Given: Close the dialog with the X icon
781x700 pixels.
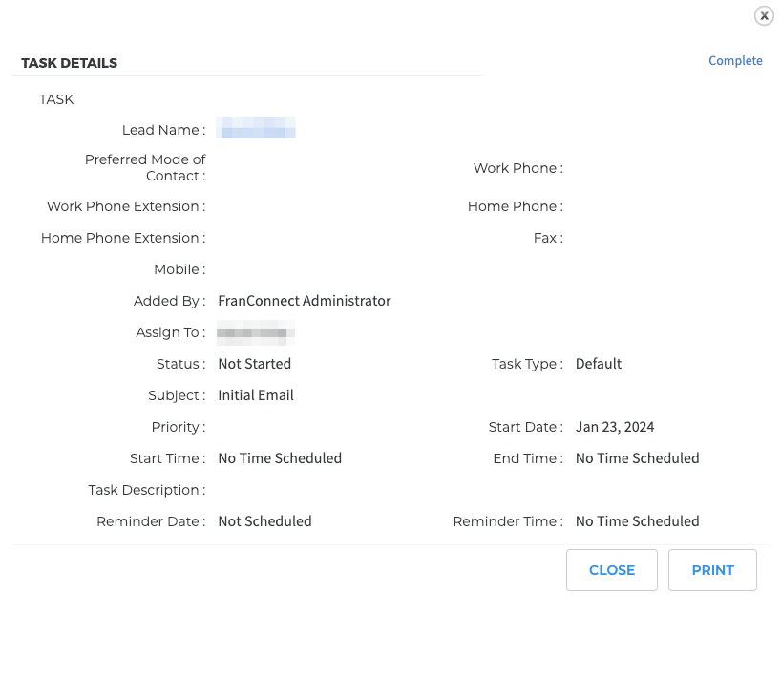Looking at the screenshot, I should click(764, 16).
